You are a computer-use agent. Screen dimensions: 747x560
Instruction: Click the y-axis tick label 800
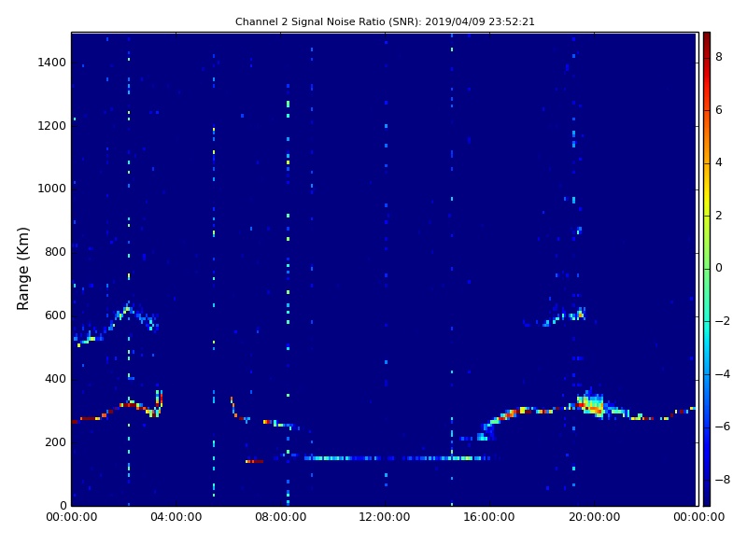tap(55, 252)
